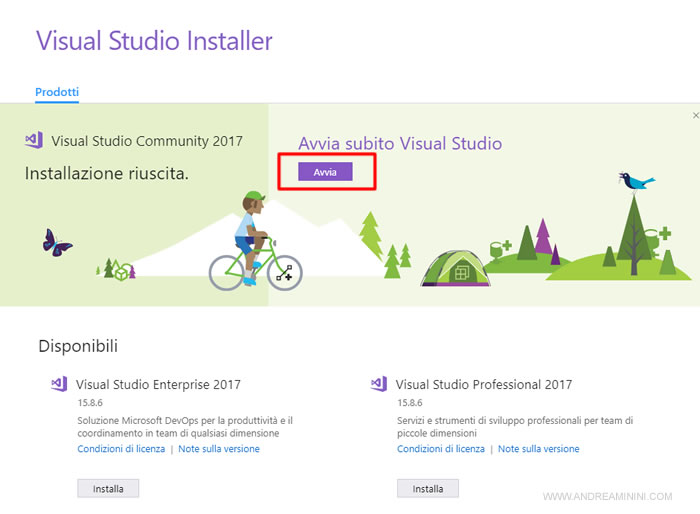The height and width of the screenshot is (514, 700).
Task: Click the Installazione riuscita message
Action: pos(107,174)
